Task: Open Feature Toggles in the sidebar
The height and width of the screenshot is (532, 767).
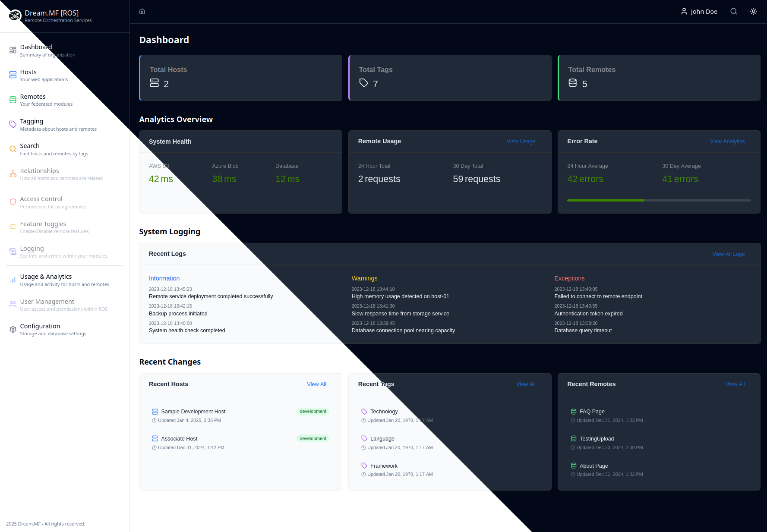Action: (43, 227)
